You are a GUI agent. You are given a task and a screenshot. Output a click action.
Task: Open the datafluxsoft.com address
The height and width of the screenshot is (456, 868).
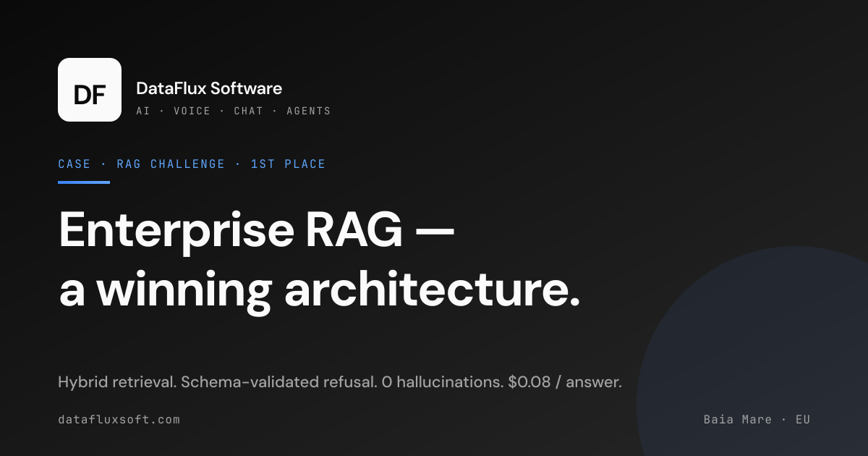119,420
